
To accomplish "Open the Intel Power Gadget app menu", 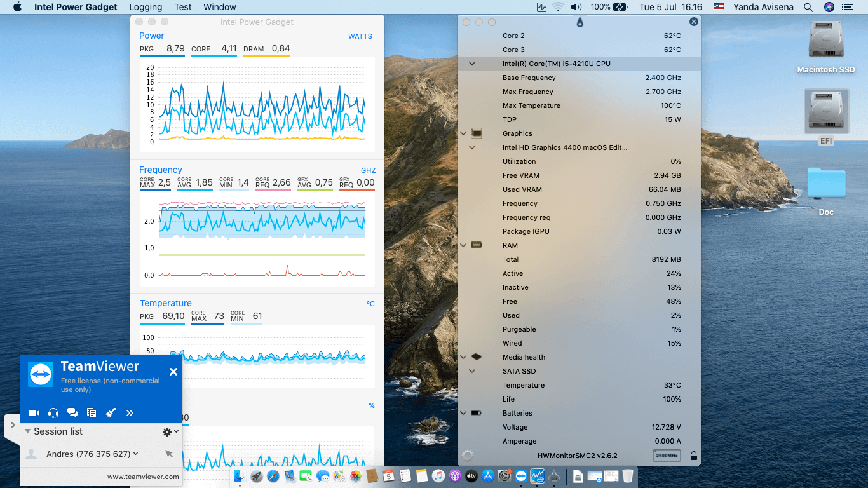I will (76, 7).
